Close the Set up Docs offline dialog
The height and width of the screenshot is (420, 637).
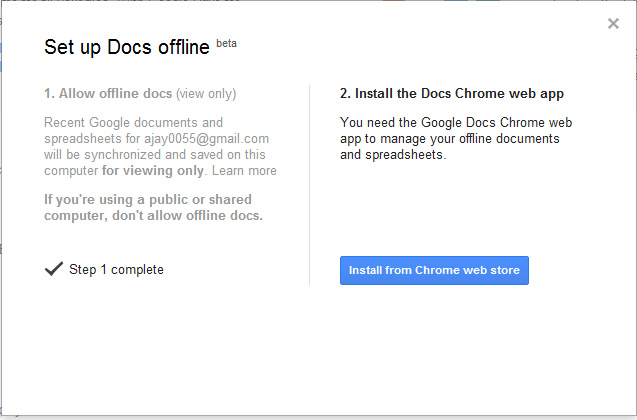pos(613,24)
